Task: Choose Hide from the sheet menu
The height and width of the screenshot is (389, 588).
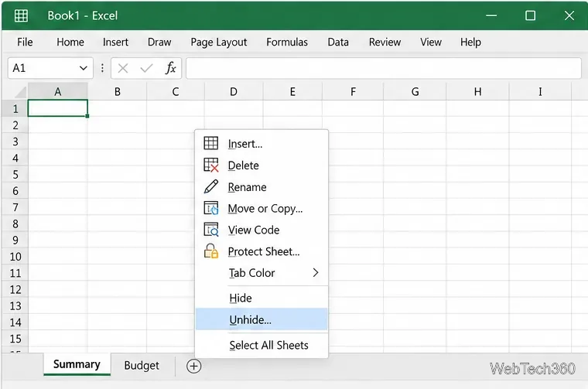Action: click(262, 298)
